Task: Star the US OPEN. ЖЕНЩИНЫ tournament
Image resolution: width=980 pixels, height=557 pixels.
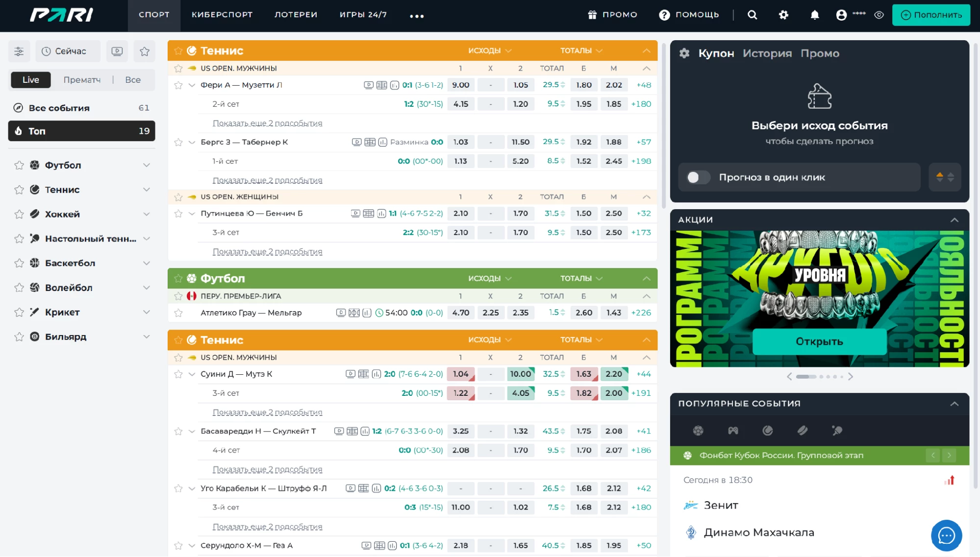Action: tap(178, 197)
